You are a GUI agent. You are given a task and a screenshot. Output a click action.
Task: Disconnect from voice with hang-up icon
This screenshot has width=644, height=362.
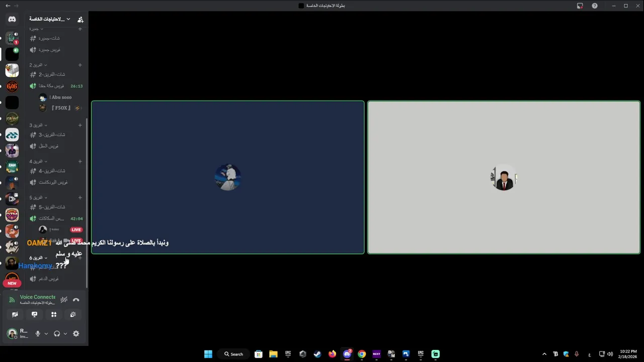click(x=76, y=300)
